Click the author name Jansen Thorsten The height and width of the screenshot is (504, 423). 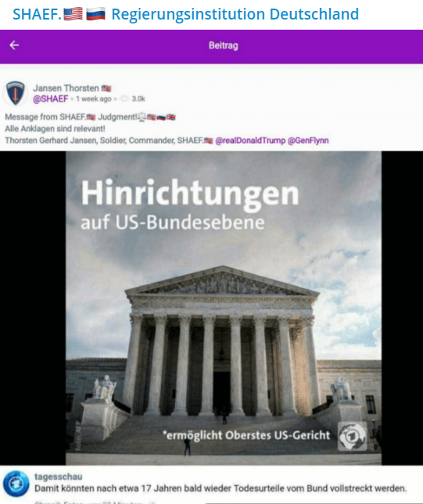point(66,88)
